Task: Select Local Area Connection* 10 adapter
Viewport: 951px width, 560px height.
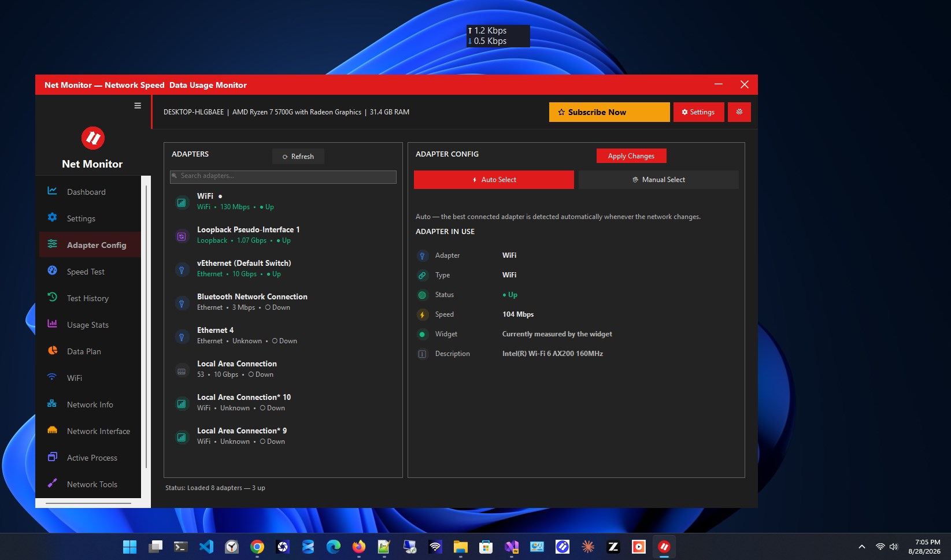Action: tap(283, 403)
